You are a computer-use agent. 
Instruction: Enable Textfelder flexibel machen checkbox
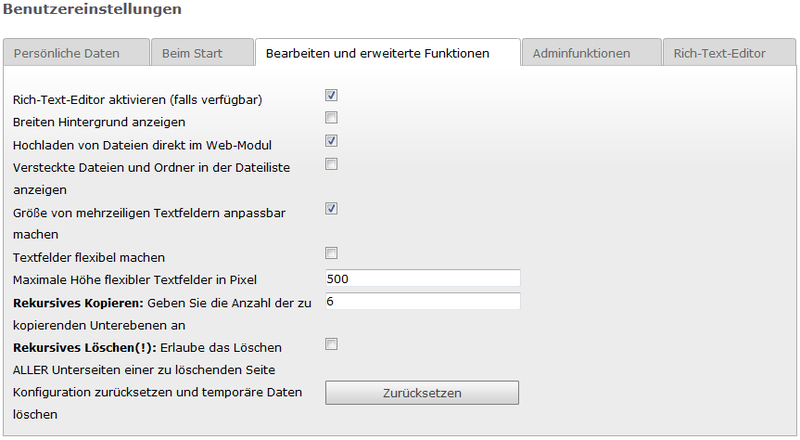tap(331, 253)
